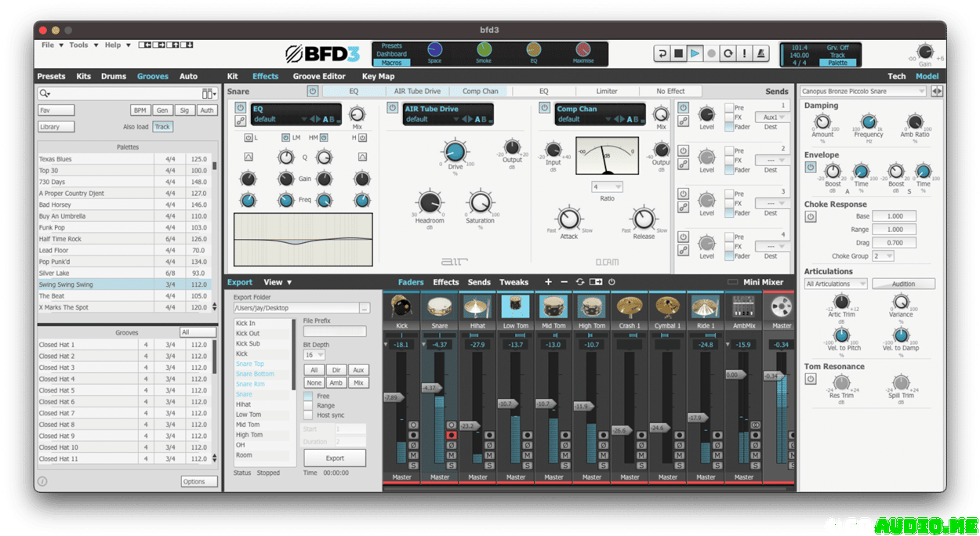Image resolution: width=980 pixels, height=536 pixels.
Task: Click the mixer refresh arrows icon
Action: click(x=580, y=282)
